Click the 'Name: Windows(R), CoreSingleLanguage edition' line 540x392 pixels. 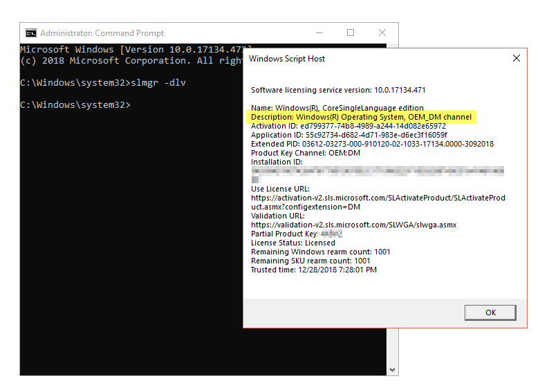337,108
